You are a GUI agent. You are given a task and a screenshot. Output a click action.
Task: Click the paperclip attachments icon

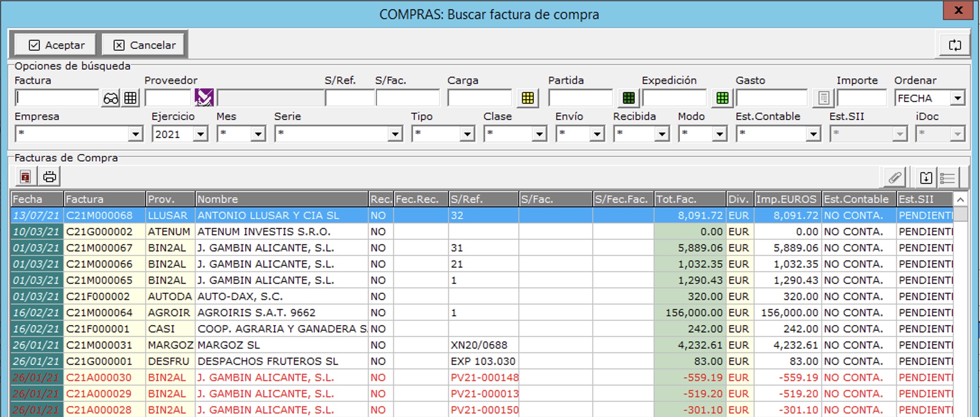coord(894,178)
